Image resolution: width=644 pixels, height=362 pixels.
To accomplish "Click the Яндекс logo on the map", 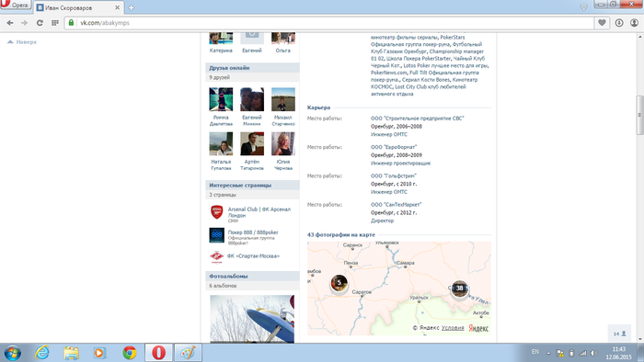I will point(478,328).
